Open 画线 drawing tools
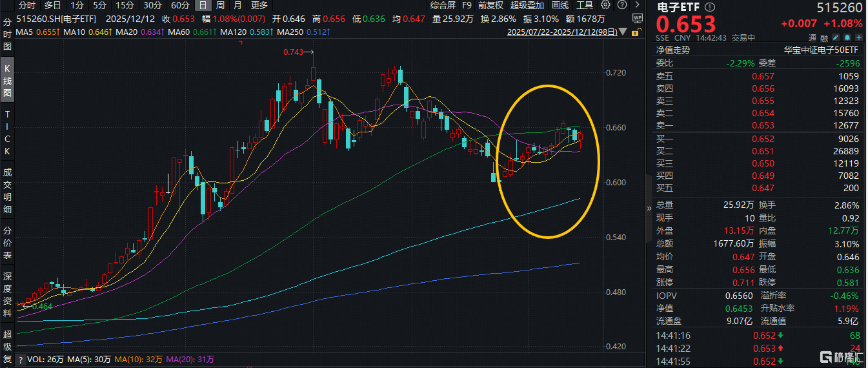 [x=560, y=5]
